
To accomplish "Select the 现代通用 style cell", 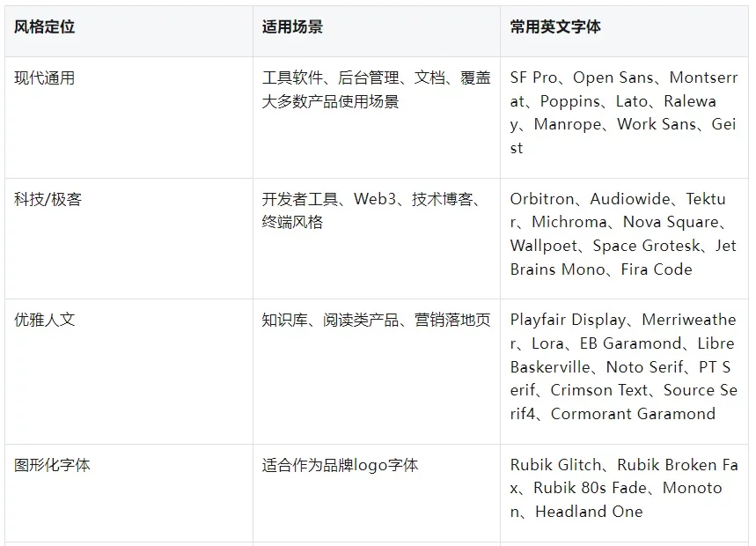I will click(x=45, y=78).
